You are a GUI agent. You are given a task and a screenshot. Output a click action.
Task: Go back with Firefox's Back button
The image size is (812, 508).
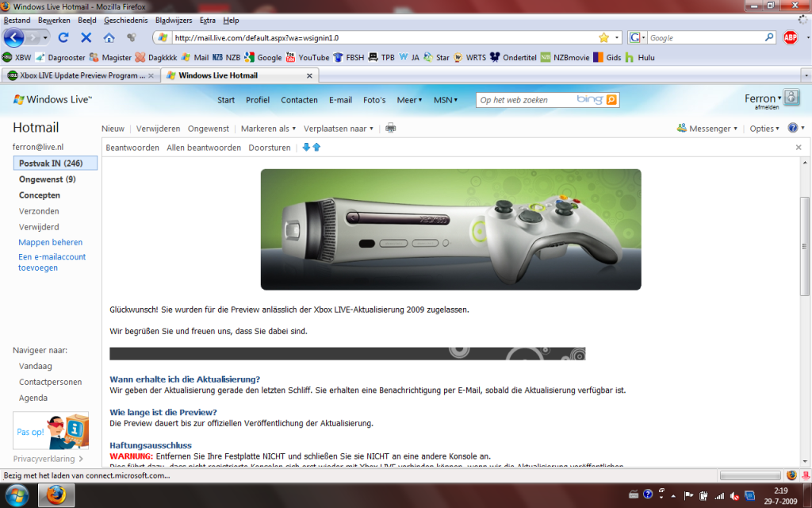coord(13,37)
